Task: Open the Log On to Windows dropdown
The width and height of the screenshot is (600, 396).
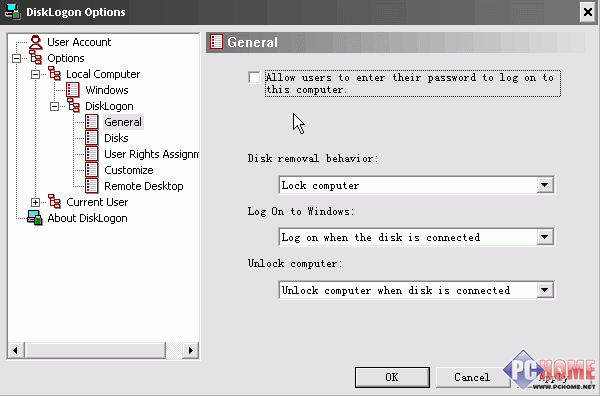Action: click(x=545, y=237)
